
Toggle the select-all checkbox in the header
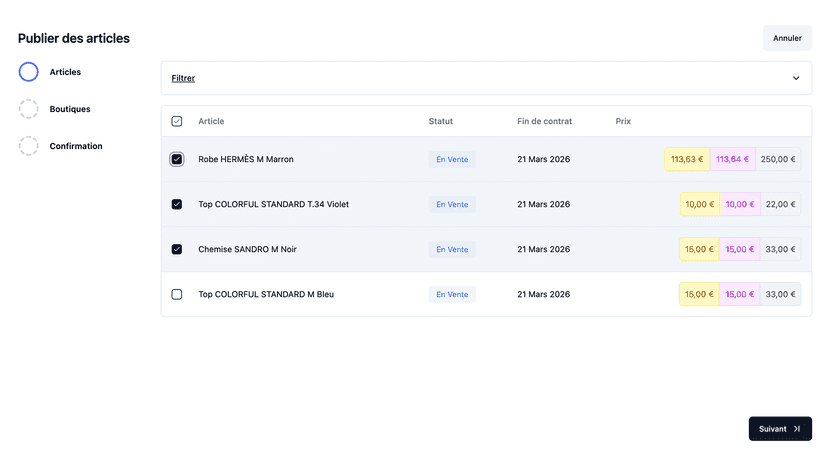pos(177,121)
